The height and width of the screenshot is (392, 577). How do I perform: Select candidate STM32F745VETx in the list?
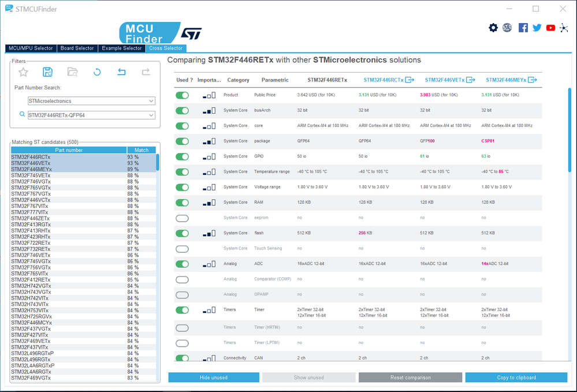coord(84,176)
